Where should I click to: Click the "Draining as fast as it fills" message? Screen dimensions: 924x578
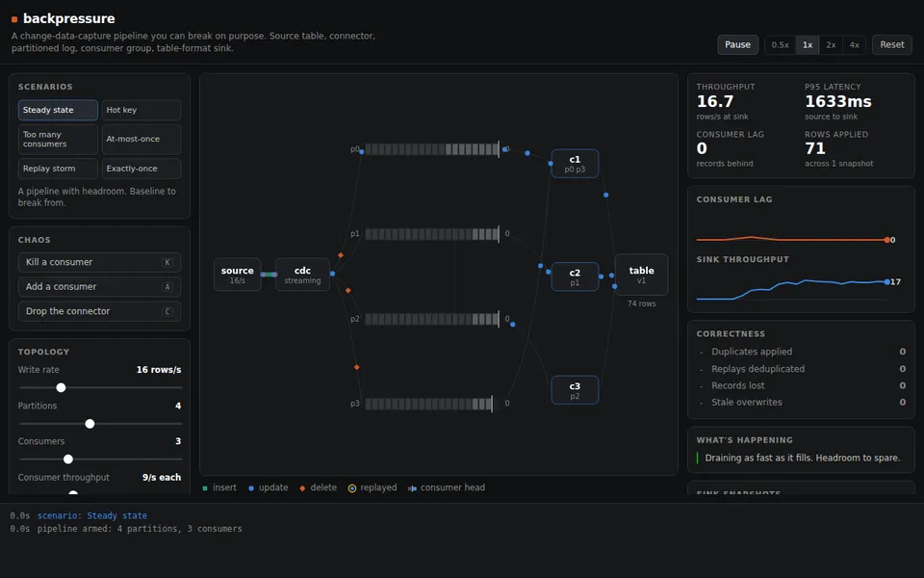pyautogui.click(x=803, y=458)
